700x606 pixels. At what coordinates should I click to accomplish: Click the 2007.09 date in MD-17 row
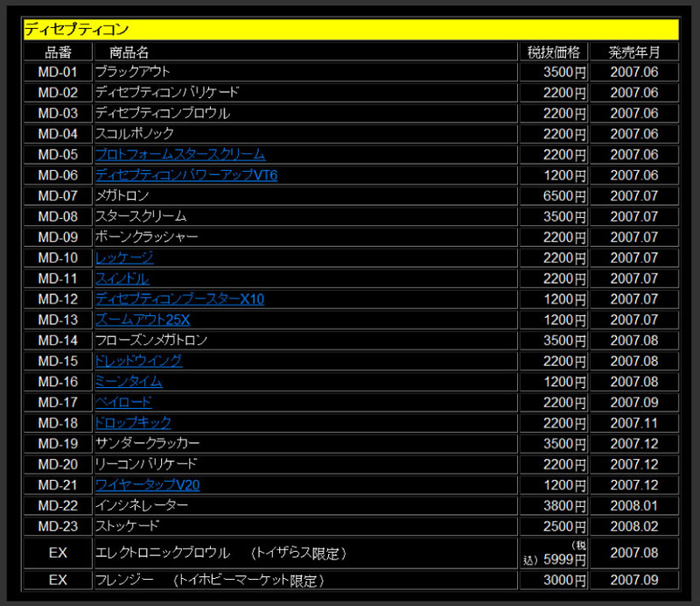pyautogui.click(x=634, y=402)
